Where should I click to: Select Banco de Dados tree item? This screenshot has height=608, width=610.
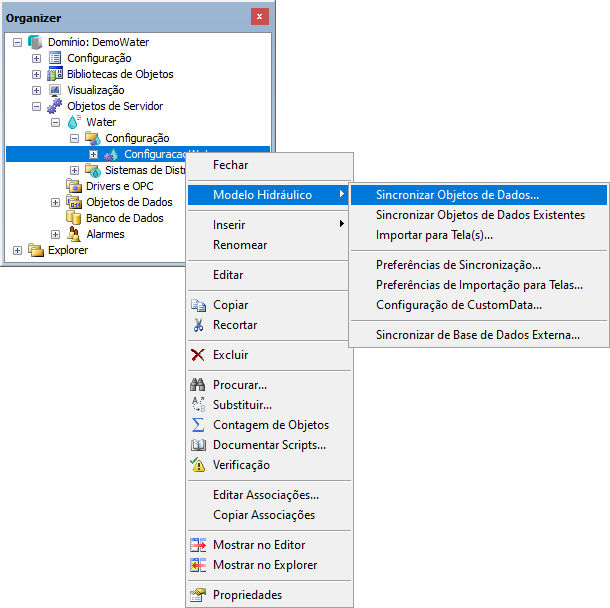coord(124,218)
